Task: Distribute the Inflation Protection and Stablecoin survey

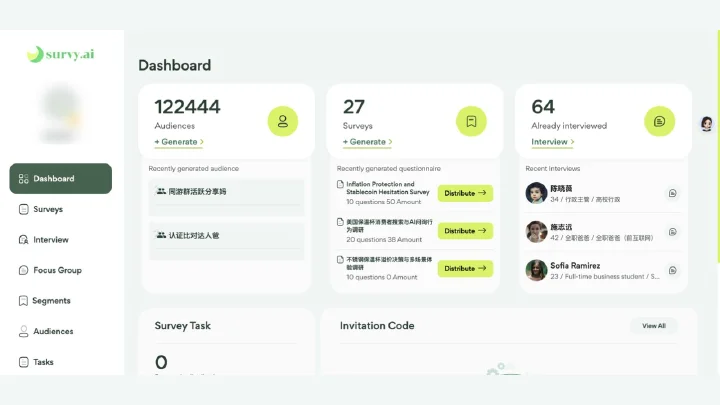Action: coord(465,193)
